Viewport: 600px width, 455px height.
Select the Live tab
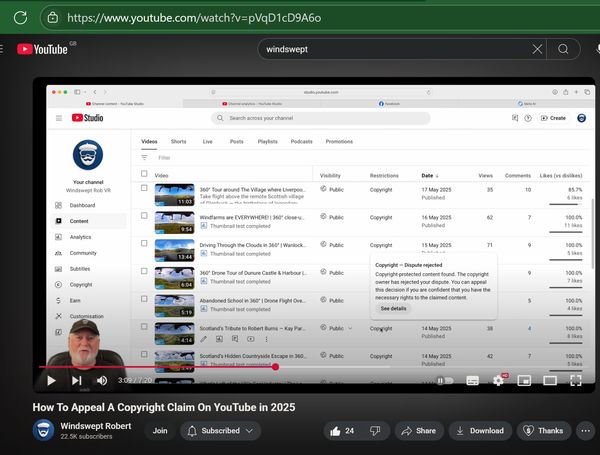[207, 141]
